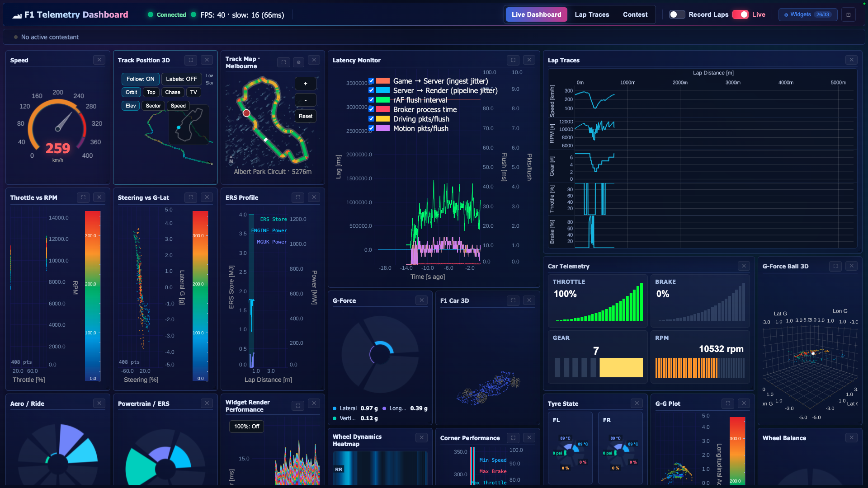
Task: Open the Widgets 26/33 selector
Action: (x=808, y=14)
